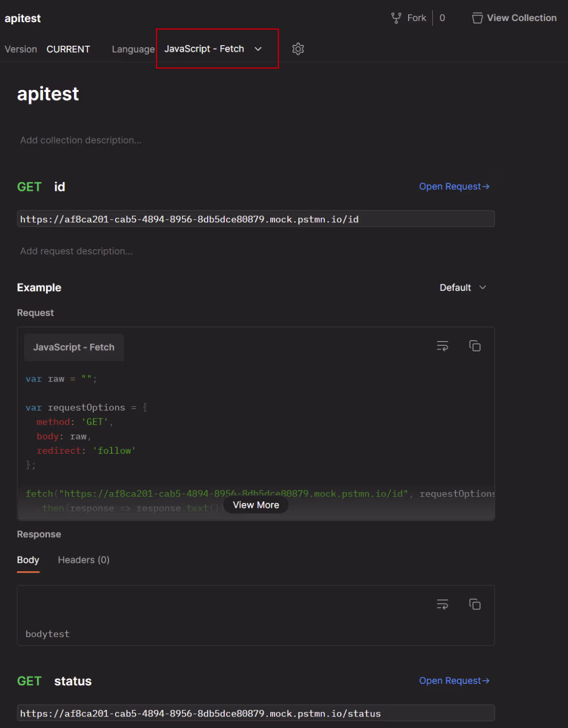Screen dimensions: 568x728
Task: Open the JavaScript - Fetch language dropdown
Action: (214, 49)
